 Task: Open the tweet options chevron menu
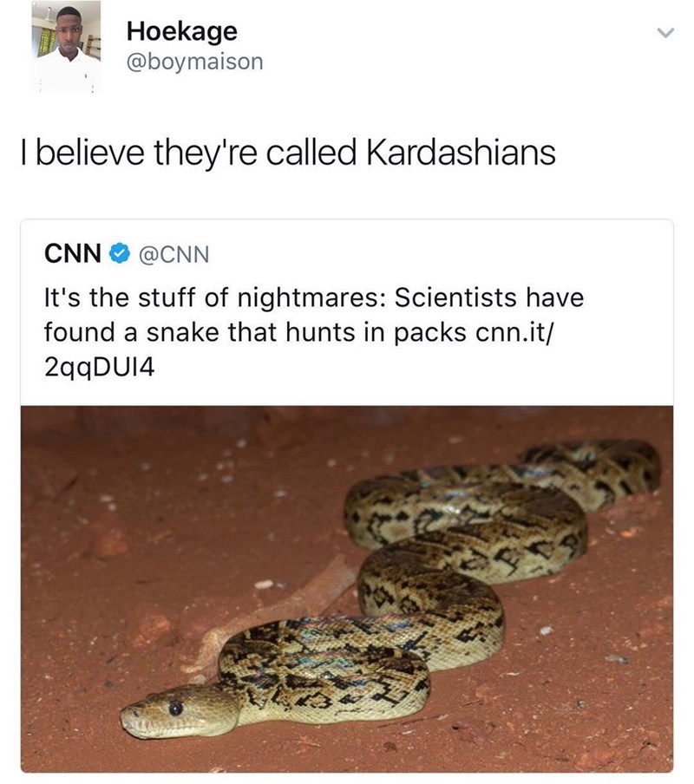pos(665,33)
